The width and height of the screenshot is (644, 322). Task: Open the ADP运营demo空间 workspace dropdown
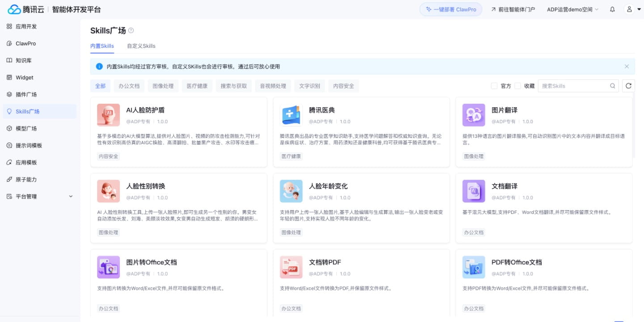[x=572, y=9]
